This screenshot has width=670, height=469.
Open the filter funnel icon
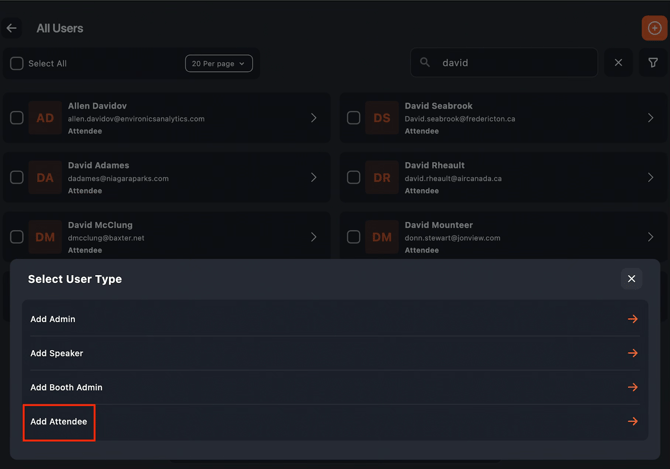click(653, 63)
